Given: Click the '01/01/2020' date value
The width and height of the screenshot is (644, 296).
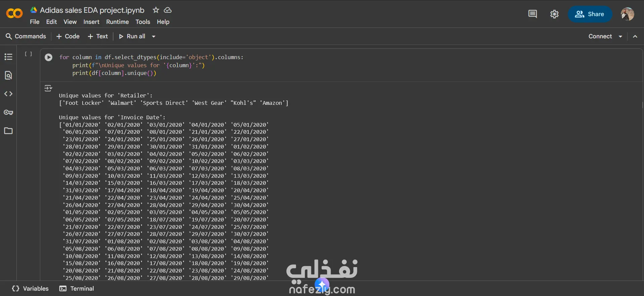Looking at the screenshot, I should pos(82,125).
